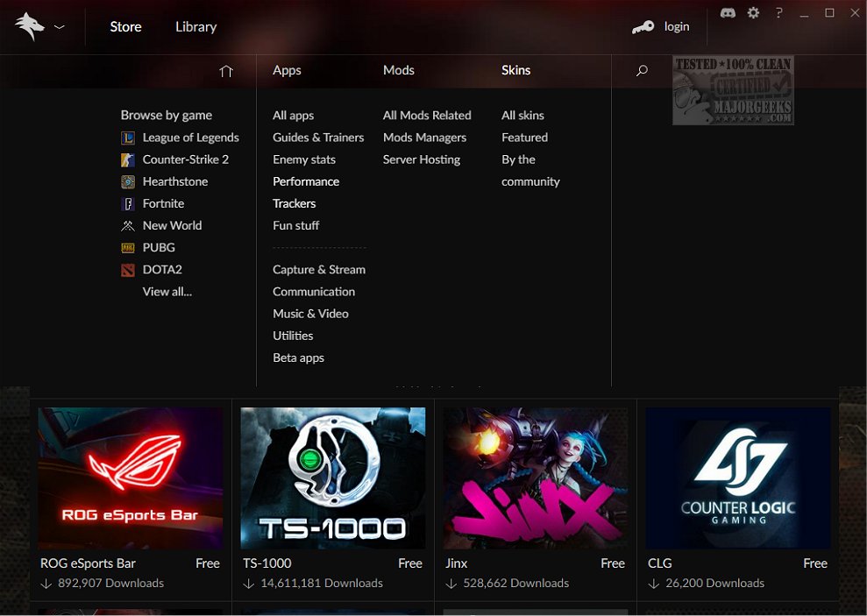
Task: Open the Discord icon link
Action: pos(728,13)
